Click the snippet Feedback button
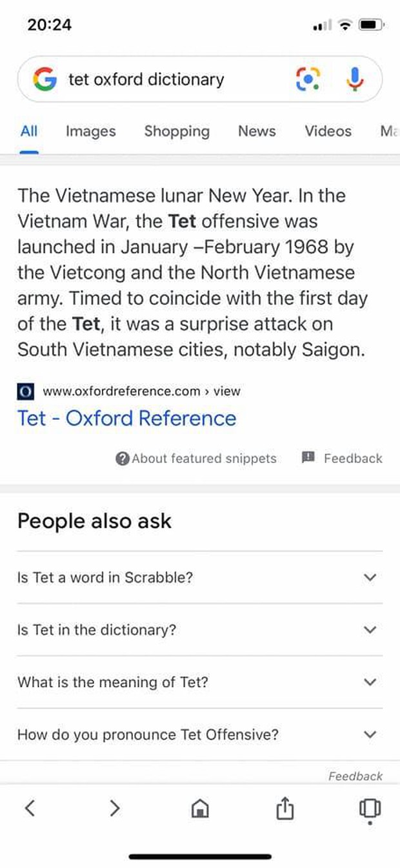 tap(343, 459)
